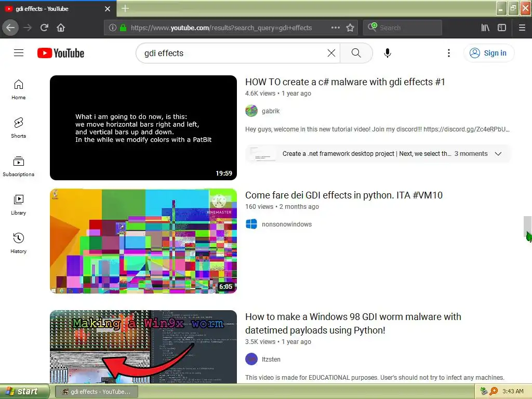Click the green secure padlock icon

point(123,28)
